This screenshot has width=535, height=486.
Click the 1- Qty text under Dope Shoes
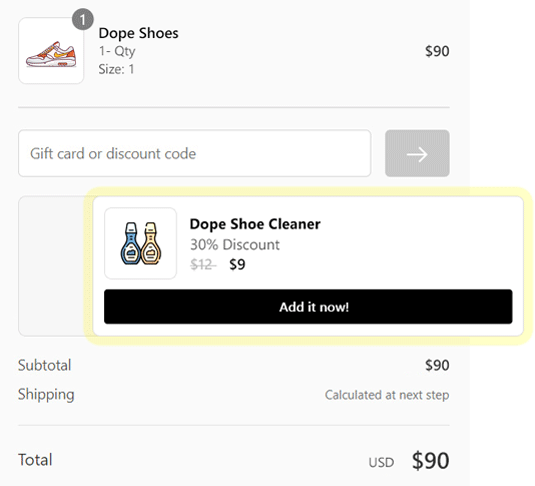[117, 51]
